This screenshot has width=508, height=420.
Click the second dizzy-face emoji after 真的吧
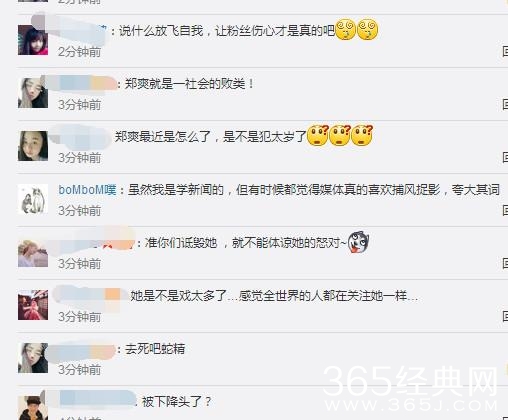367,29
